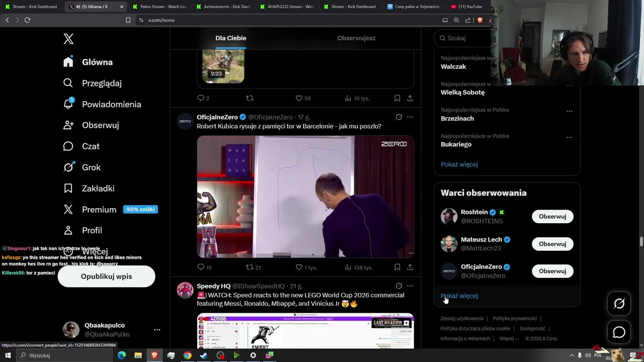Switch to Achievements - Kick Dashboard tab
The height and width of the screenshot is (362, 644).
point(223,7)
